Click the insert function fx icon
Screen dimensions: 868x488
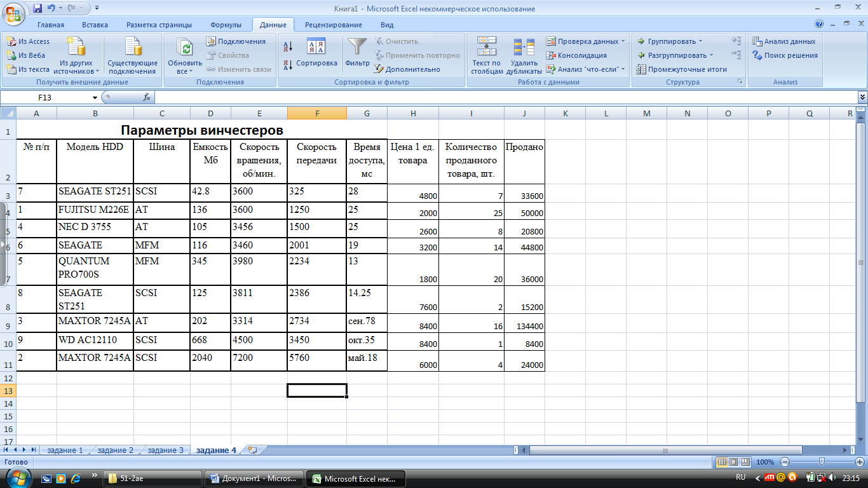[147, 97]
